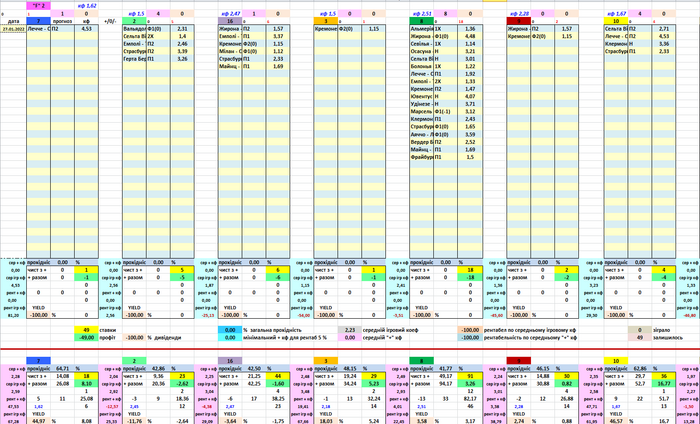Select the magenta "F" 2 cell
Viewport: 700px width, 424px height.
[38, 6]
